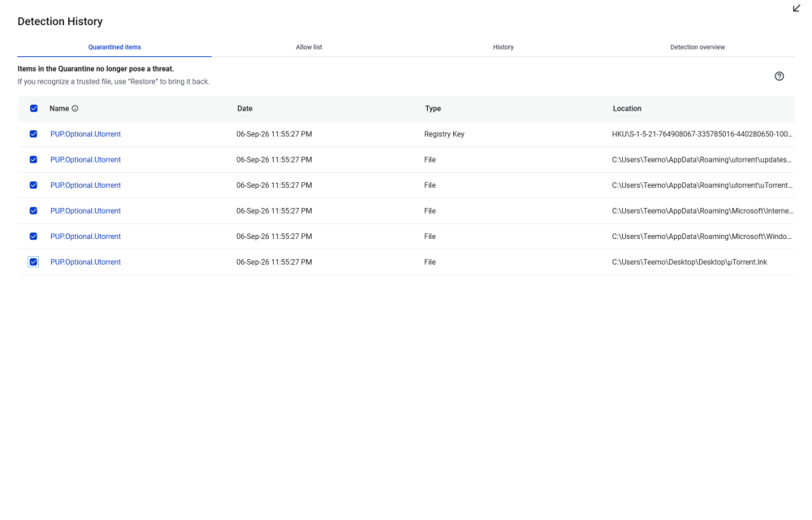
Task: Sort by the Type column header
Action: pos(433,108)
